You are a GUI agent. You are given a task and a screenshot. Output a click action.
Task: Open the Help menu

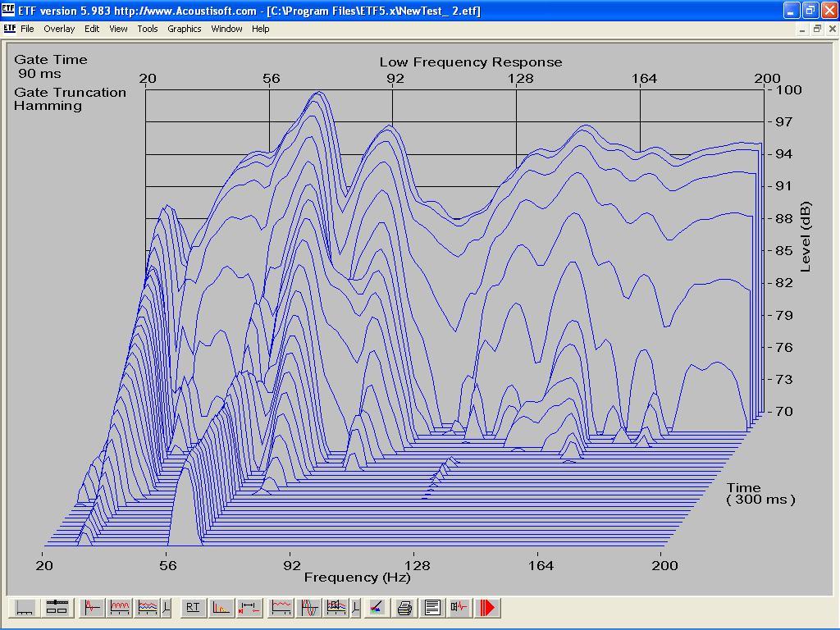[260, 29]
